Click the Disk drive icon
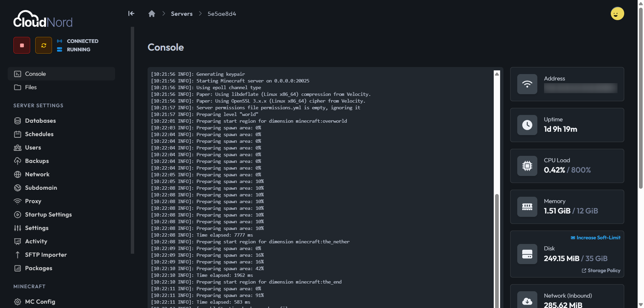Screen dimensions: 644x308 coord(527,254)
